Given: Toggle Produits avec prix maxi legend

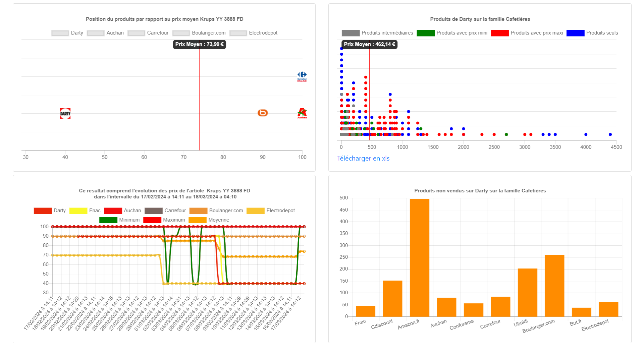Looking at the screenshot, I should pyautogui.click(x=527, y=33).
